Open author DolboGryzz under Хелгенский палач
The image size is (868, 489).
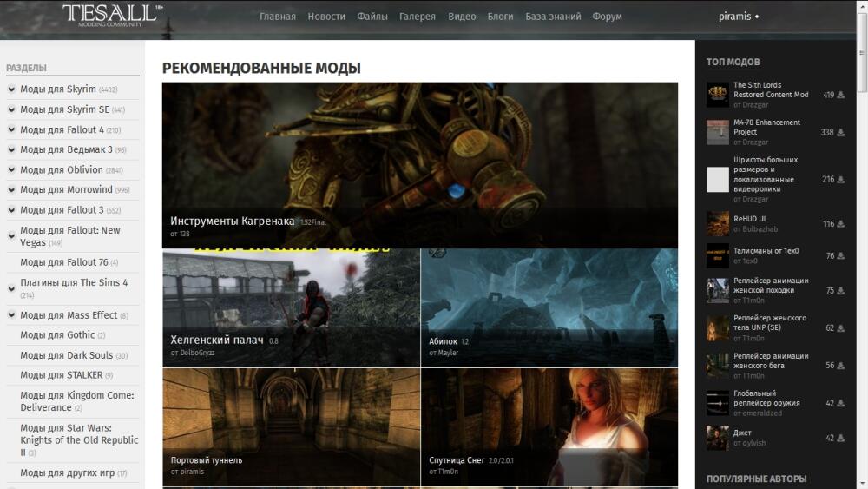click(197, 353)
